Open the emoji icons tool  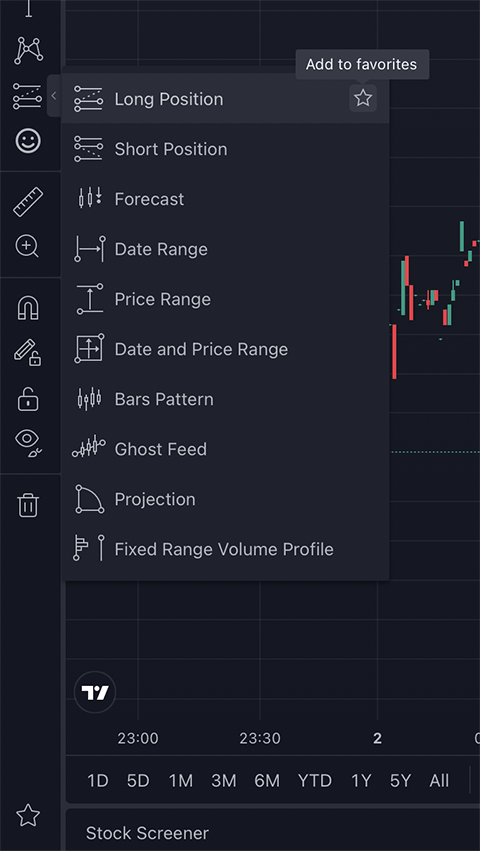tap(28, 141)
